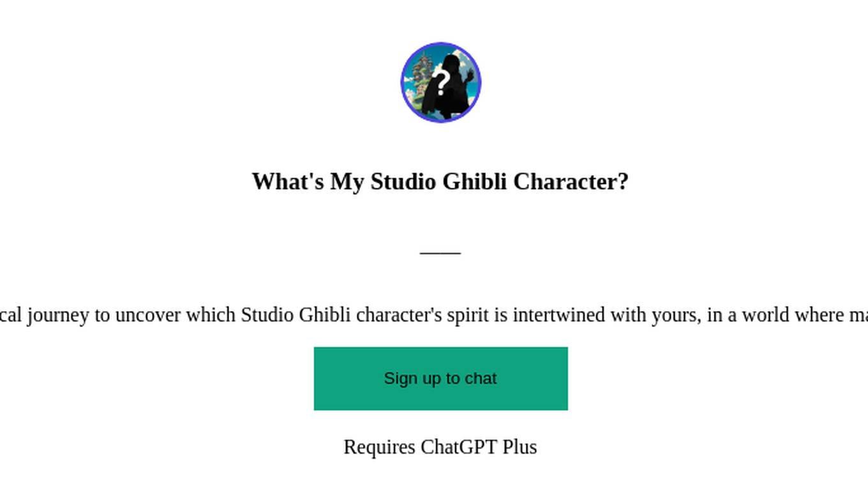Click 'Studio Ghibli' in the description line
Viewport: 868px width, 488px height.
[x=296, y=315]
